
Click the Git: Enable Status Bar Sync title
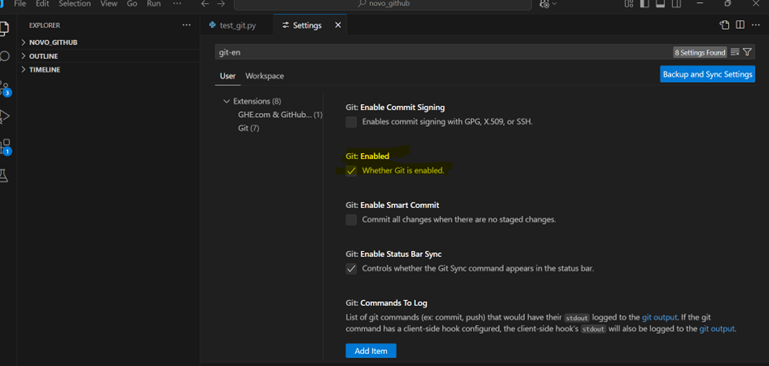tap(393, 254)
